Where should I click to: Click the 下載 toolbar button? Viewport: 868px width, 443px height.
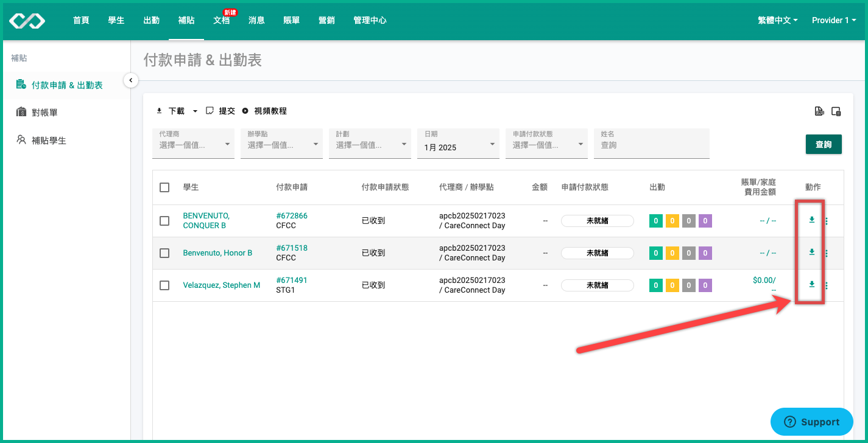(171, 111)
